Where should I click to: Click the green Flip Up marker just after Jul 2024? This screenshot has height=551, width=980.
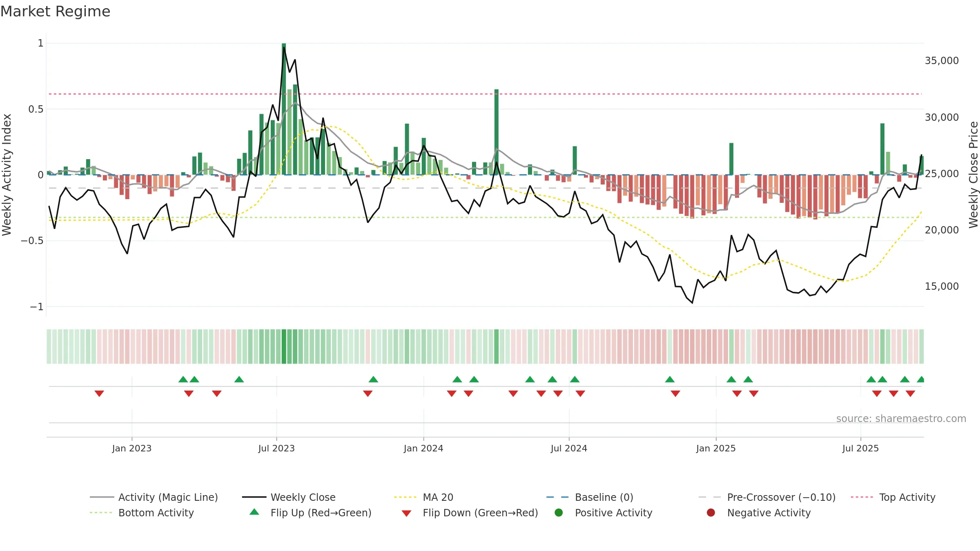coord(575,380)
